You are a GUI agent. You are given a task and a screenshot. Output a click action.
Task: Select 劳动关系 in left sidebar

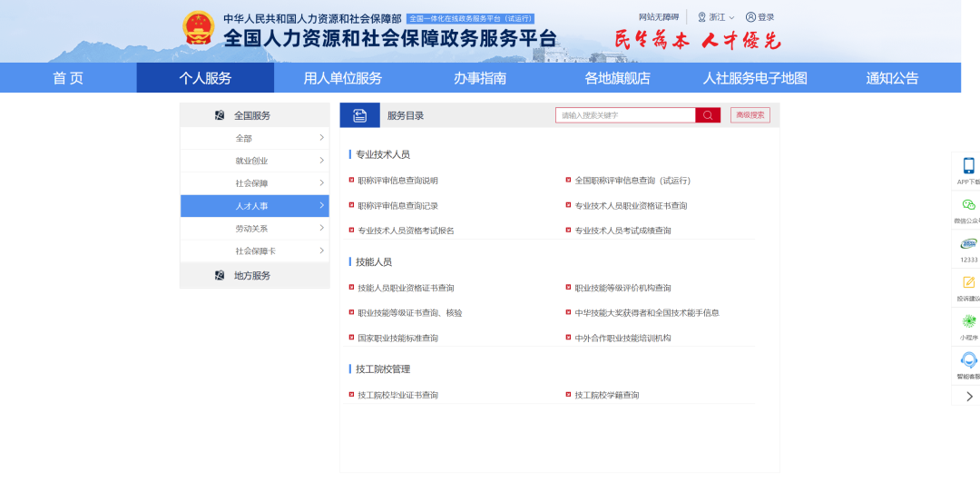pyautogui.click(x=255, y=229)
